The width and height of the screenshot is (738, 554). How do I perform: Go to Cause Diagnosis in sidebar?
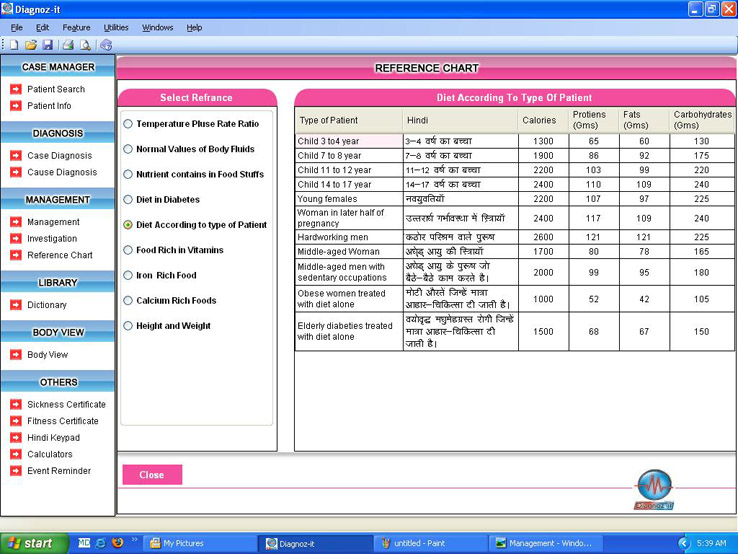62,172
